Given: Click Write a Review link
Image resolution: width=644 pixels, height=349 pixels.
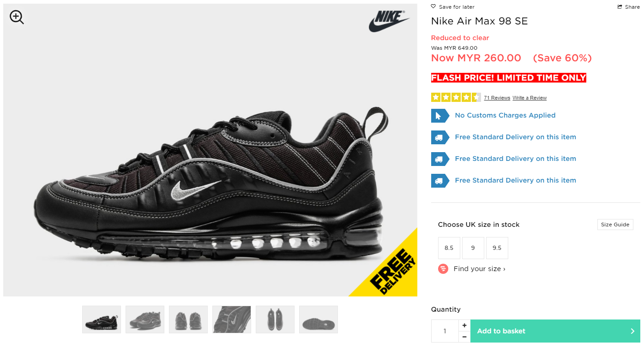Looking at the screenshot, I should point(530,98).
